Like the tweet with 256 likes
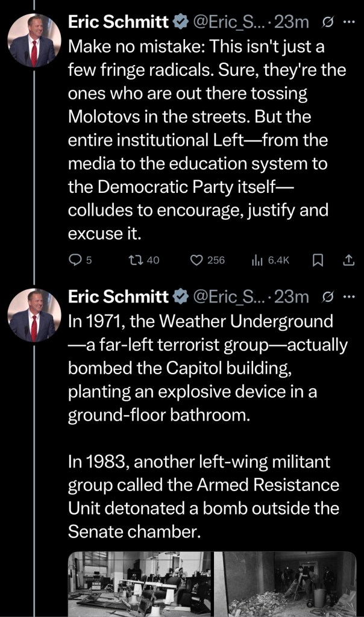Viewport: 364px width, 617px height. point(197,260)
